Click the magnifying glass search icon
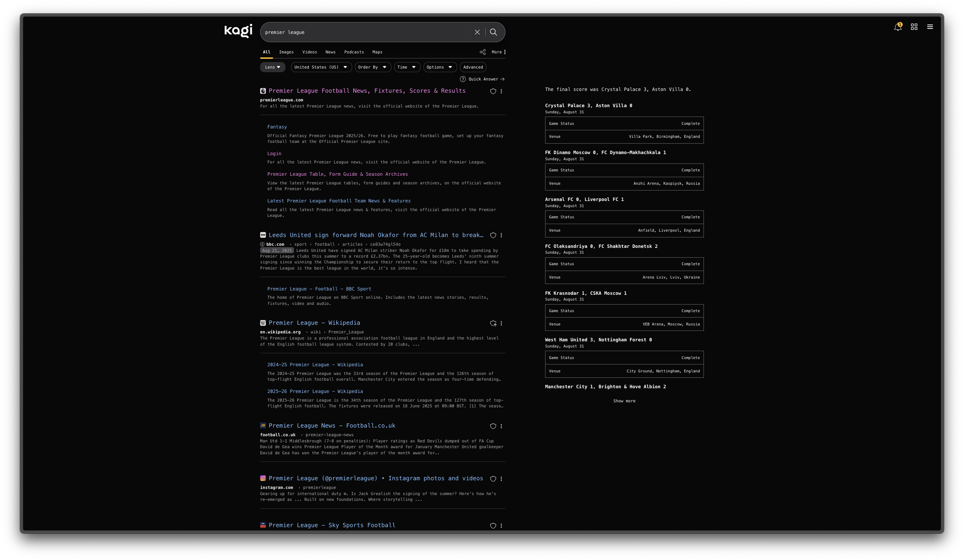Screen dimensions: 964x560 point(494,32)
